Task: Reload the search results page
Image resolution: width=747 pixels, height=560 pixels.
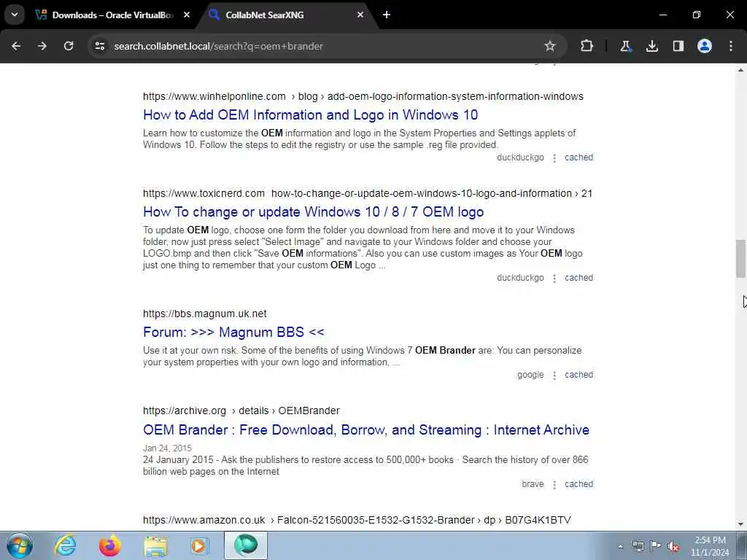Action: (69, 46)
